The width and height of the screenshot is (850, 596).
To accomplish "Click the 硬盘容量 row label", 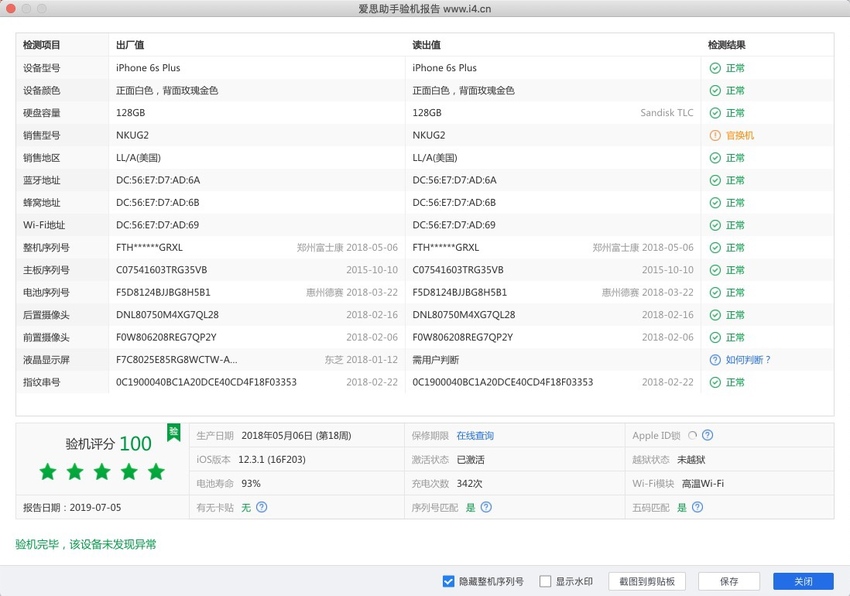I will [x=42, y=113].
